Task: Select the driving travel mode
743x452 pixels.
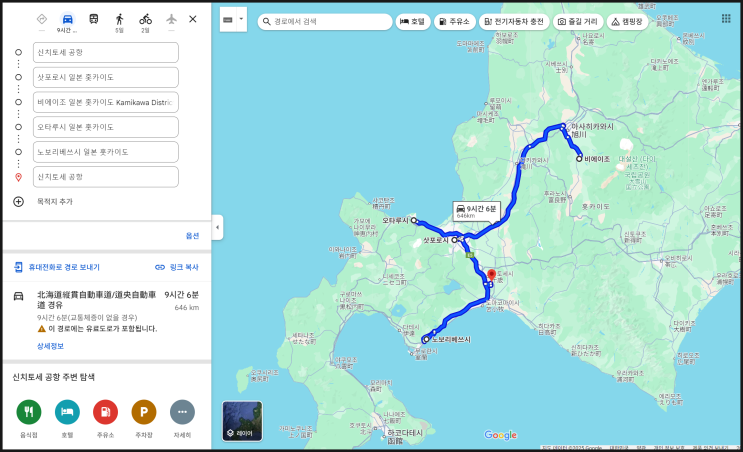Action: point(67,19)
